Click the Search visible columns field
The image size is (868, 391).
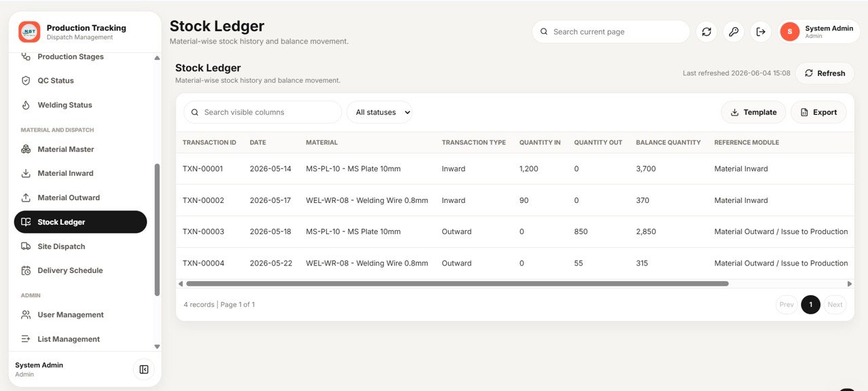click(x=263, y=113)
